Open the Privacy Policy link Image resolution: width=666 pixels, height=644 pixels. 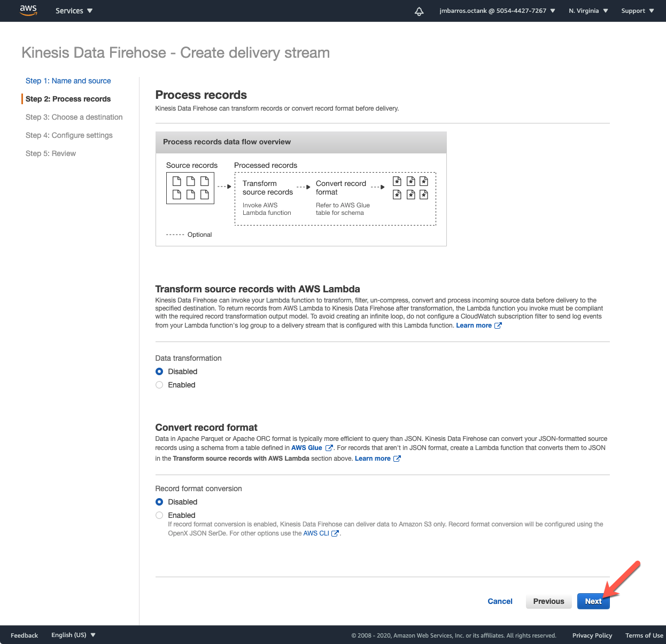pyautogui.click(x=592, y=635)
